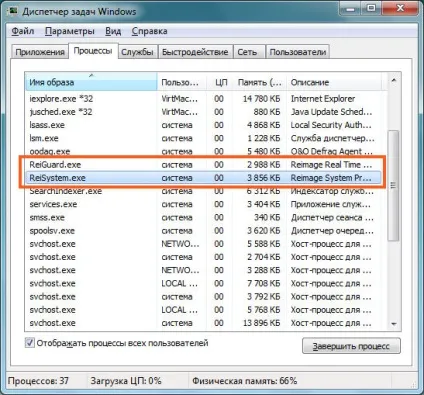Sort by Пользо... user column header
The image size is (424, 395).
tap(182, 82)
